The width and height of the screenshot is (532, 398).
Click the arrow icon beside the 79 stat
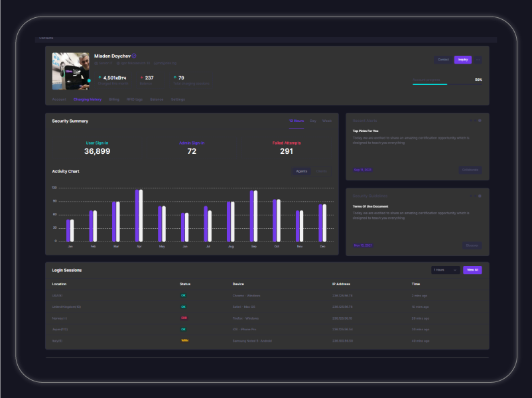(175, 78)
